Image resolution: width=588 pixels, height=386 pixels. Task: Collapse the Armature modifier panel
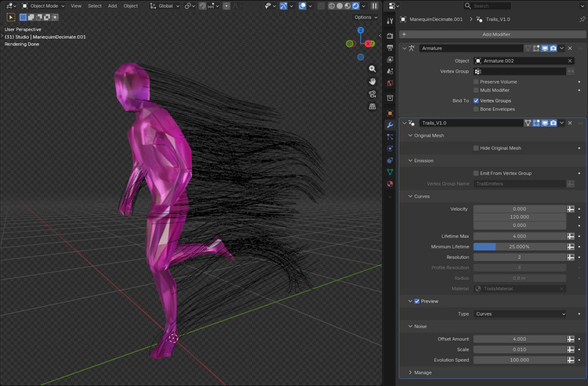point(405,48)
